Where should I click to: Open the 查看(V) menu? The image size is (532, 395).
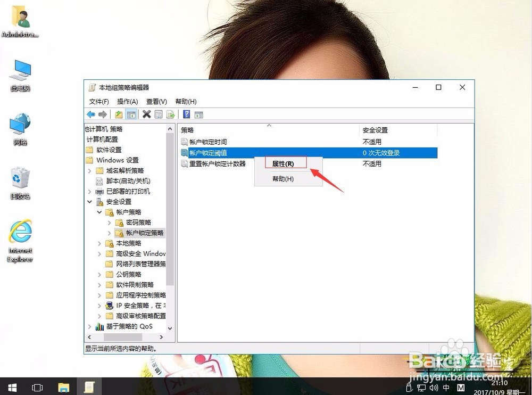point(156,101)
